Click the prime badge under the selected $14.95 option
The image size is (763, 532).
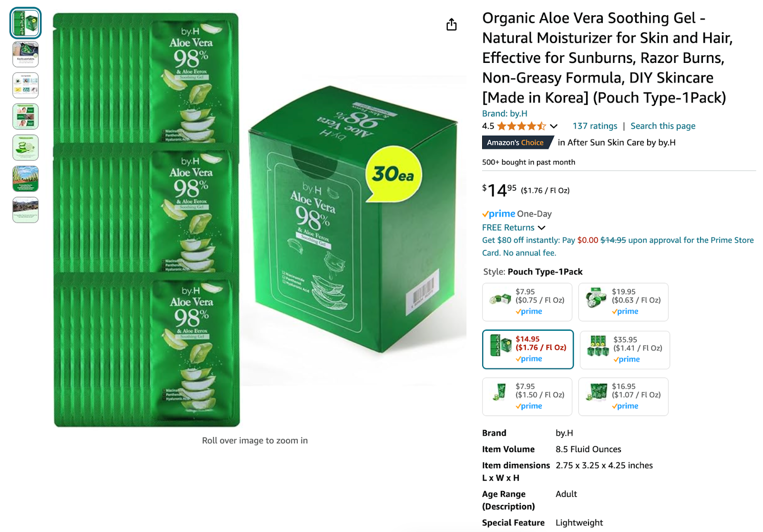coord(528,358)
